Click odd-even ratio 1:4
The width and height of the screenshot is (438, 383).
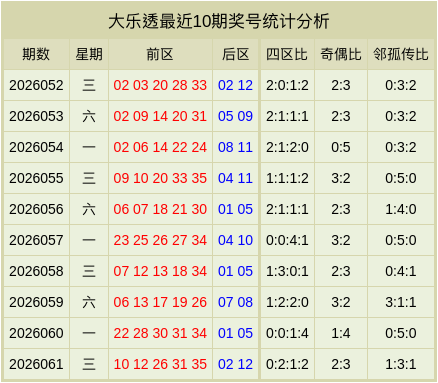pyautogui.click(x=341, y=333)
